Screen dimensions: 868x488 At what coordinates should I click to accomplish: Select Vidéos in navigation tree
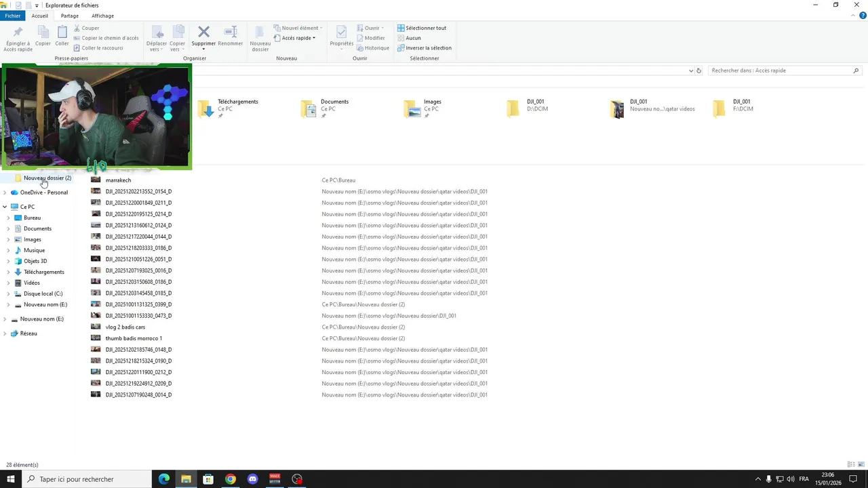coord(31,283)
